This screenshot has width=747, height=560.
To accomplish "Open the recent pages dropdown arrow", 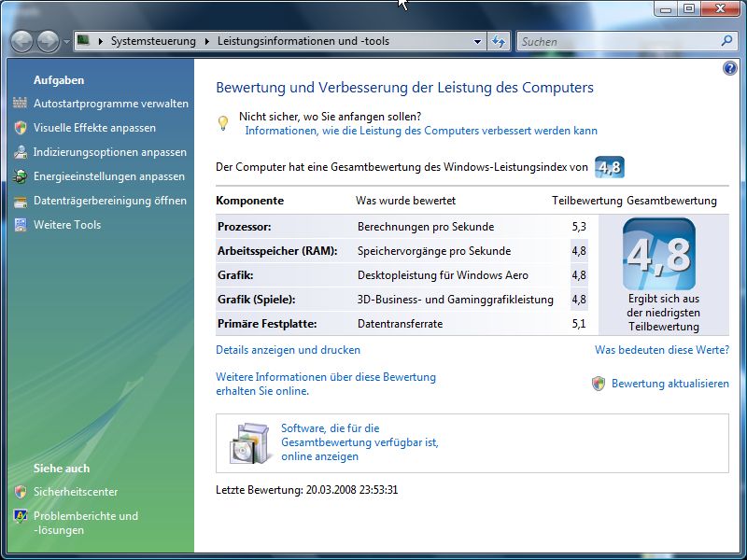I will 66,42.
